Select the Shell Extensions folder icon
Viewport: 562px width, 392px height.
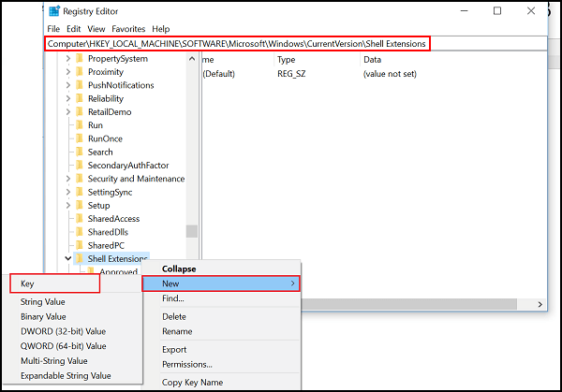[80, 258]
